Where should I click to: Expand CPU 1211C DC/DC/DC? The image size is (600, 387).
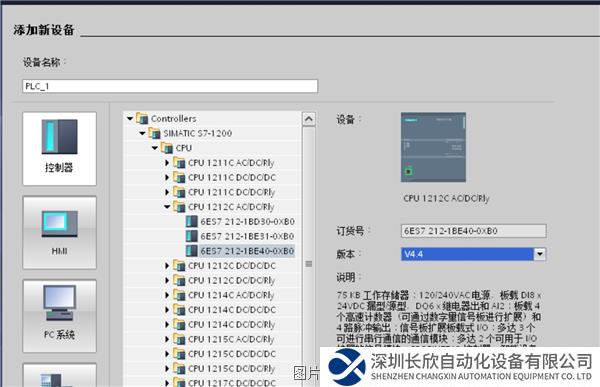point(167,177)
